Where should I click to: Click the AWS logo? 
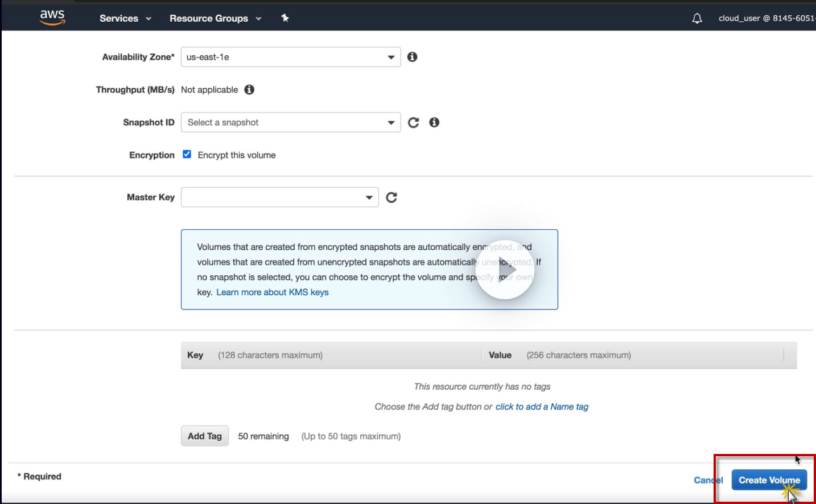(52, 17)
